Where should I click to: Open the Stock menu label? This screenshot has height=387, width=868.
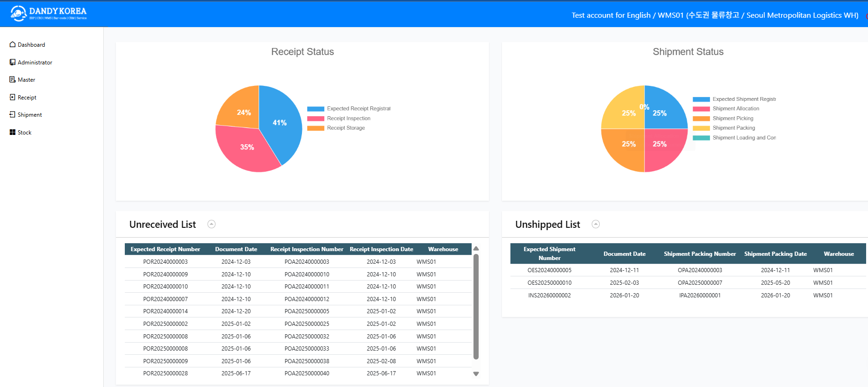(25, 133)
